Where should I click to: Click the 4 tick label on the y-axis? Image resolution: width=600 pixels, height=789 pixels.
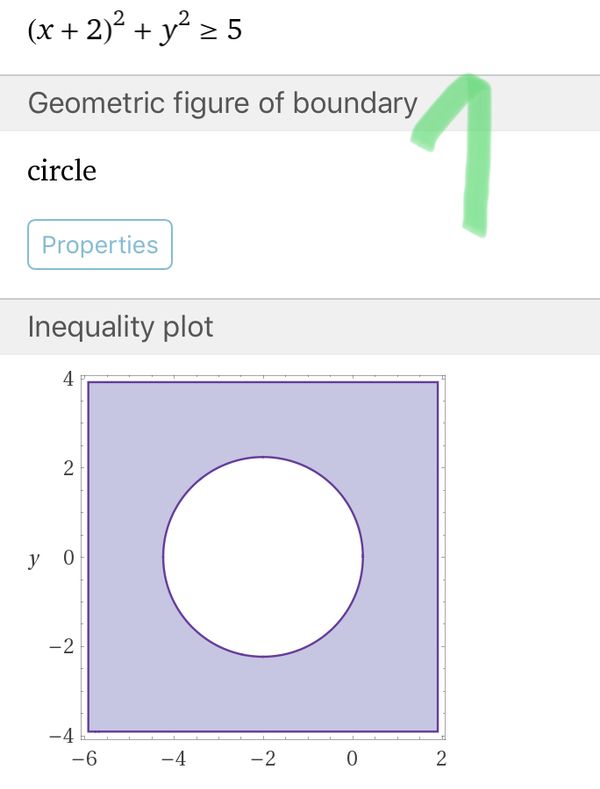(x=69, y=379)
